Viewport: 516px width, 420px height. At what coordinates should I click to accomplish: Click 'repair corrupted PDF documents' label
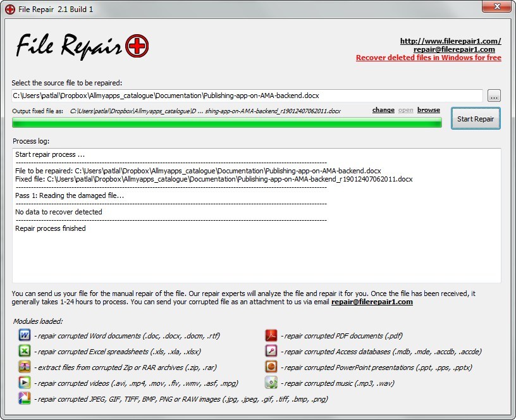[341, 336]
